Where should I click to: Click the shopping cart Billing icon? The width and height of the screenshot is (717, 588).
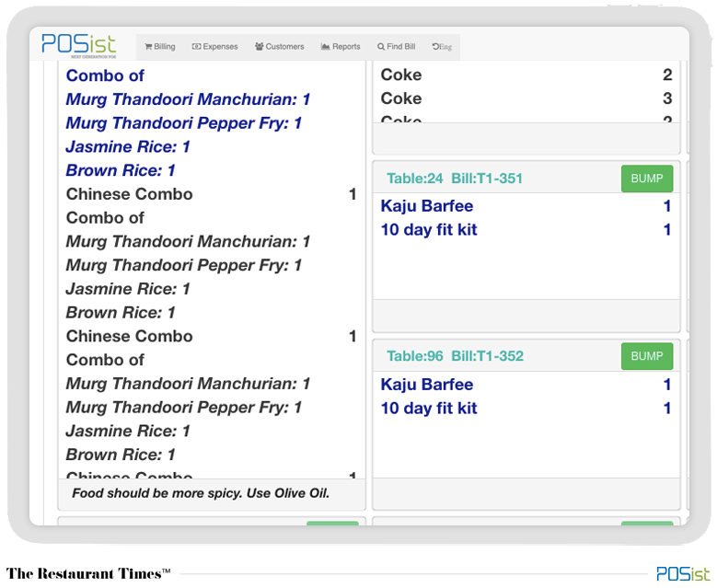pyautogui.click(x=148, y=47)
